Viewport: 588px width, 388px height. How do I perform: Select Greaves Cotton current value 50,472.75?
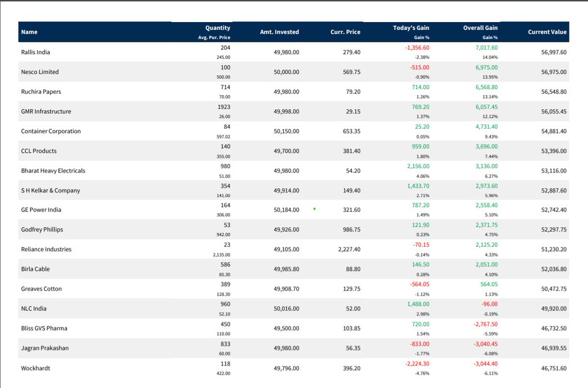pos(554,289)
